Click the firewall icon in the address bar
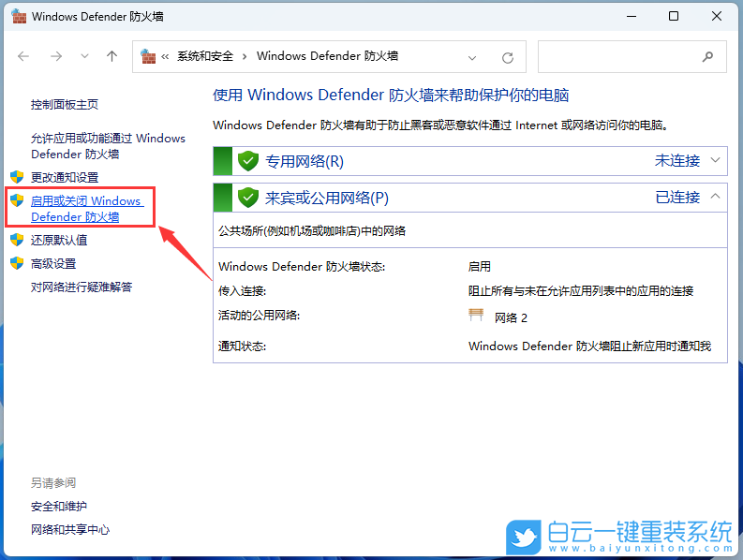The height and width of the screenshot is (560, 743). pos(148,56)
